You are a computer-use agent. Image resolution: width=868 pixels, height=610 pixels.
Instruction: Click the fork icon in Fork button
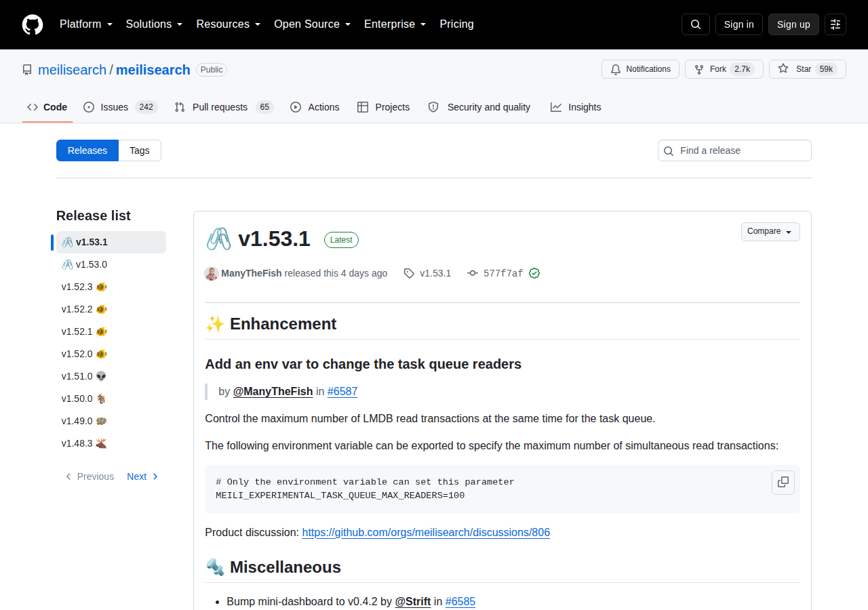(x=699, y=69)
